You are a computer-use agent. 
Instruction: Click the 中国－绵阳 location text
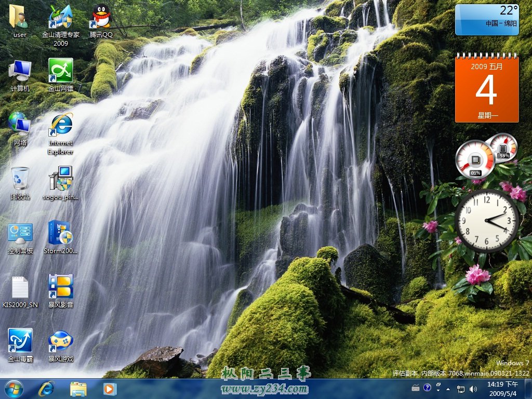pos(501,23)
